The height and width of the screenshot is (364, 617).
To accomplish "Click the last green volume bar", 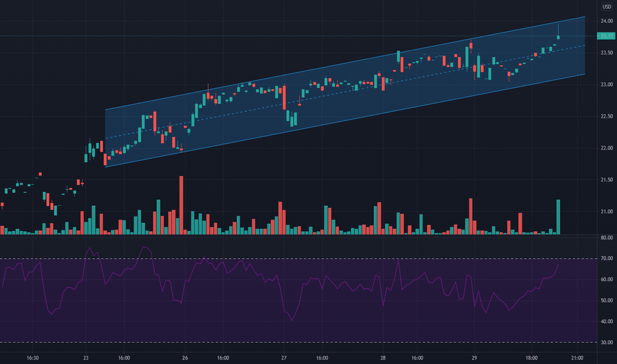I will [x=559, y=217].
